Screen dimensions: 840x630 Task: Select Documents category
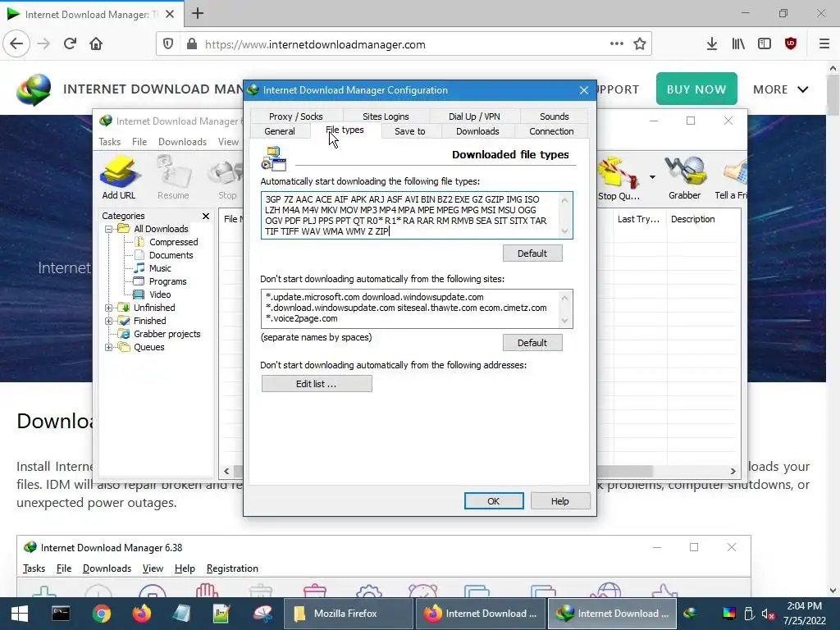[171, 256]
